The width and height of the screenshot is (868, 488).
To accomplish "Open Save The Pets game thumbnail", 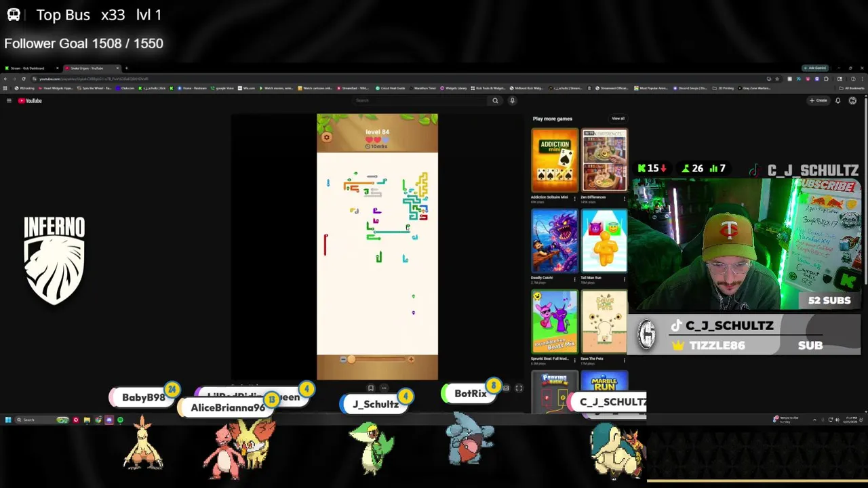I will (604, 321).
